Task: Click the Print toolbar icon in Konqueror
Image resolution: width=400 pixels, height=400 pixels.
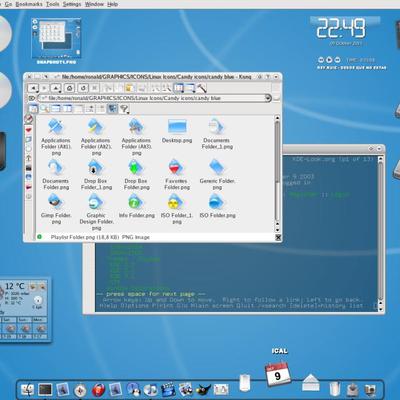Action: (141, 88)
